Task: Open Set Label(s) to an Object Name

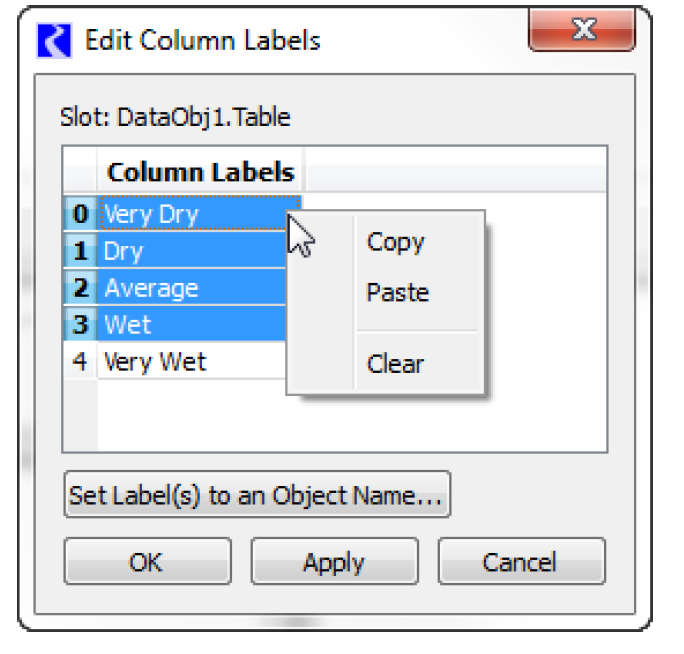Action: tap(257, 496)
